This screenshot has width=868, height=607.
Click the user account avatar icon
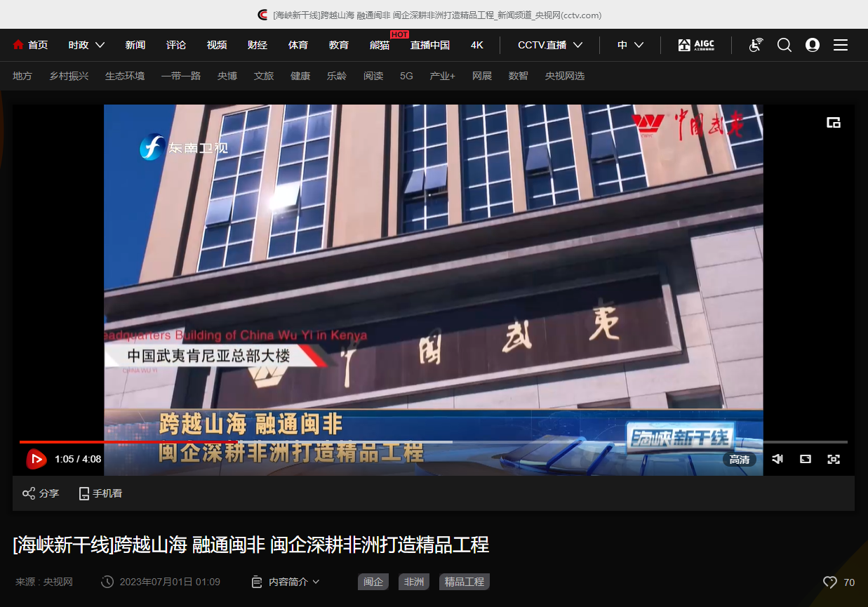(813, 45)
